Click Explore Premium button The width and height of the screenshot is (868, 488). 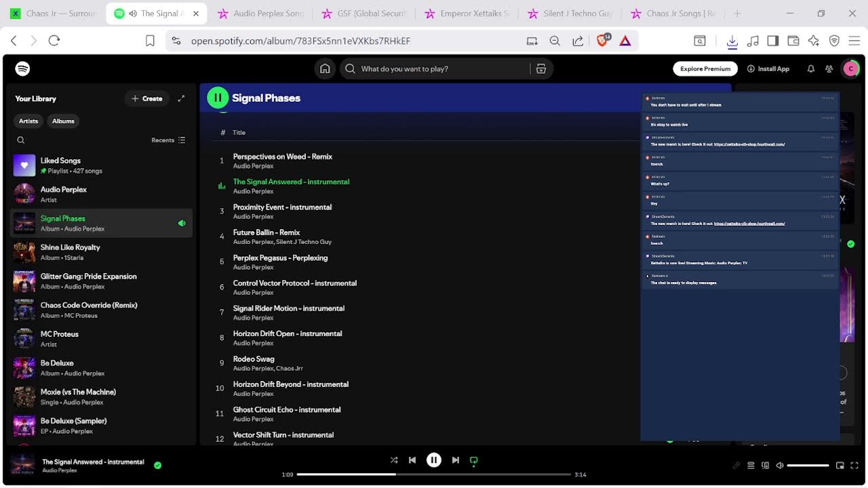(x=705, y=68)
